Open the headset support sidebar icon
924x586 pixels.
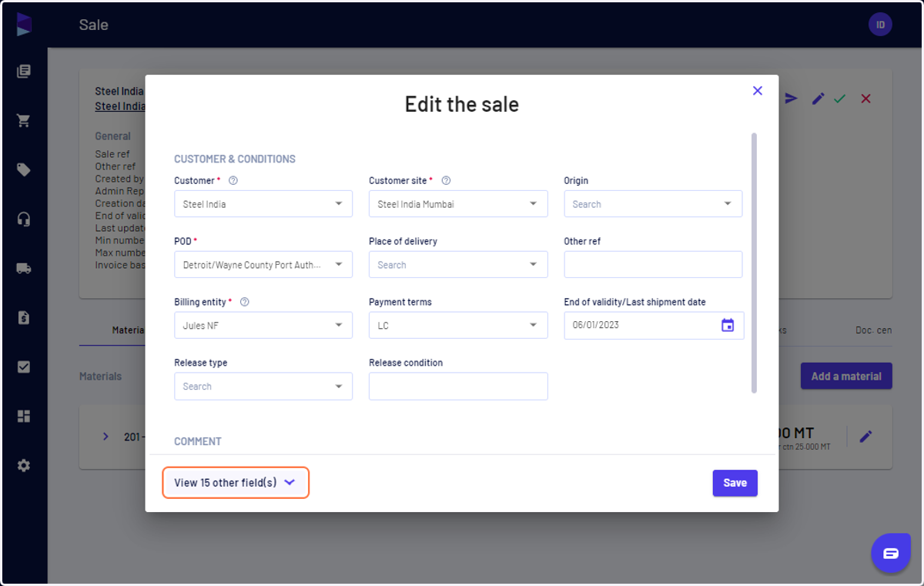click(x=24, y=219)
